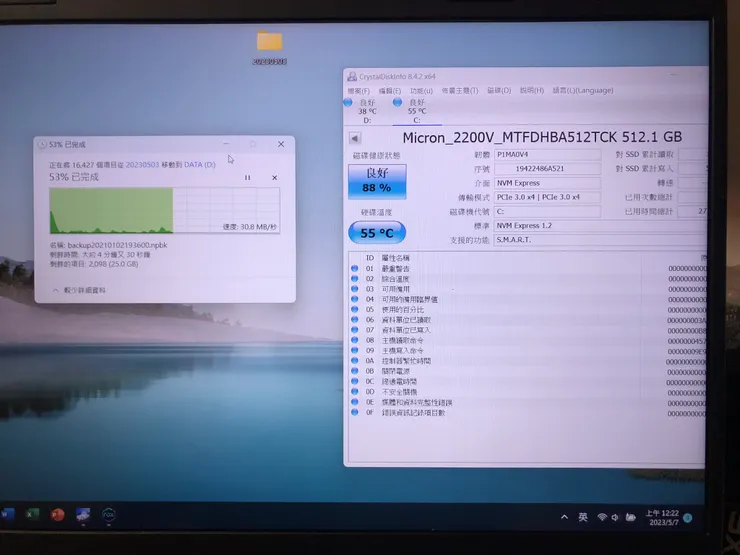
Task: Pause the file transfer
Action: pyautogui.click(x=247, y=177)
